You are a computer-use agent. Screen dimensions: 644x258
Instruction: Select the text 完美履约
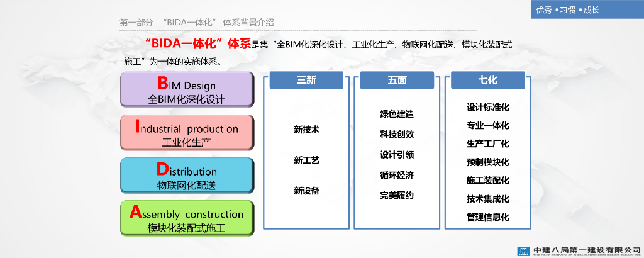point(397,196)
